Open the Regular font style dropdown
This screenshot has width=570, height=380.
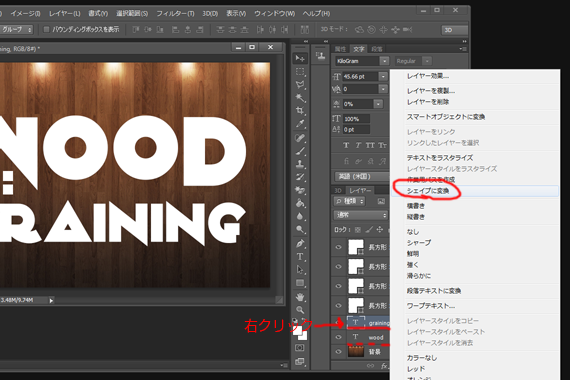(x=428, y=61)
